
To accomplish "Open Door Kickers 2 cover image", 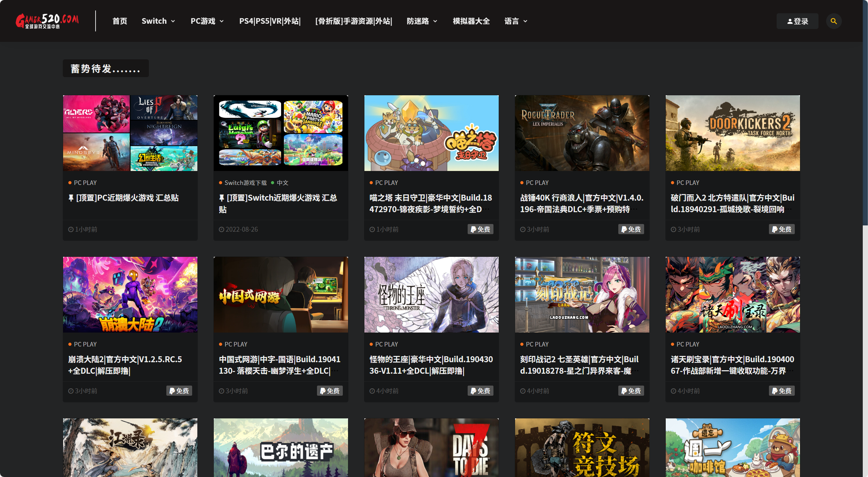I will tap(733, 133).
